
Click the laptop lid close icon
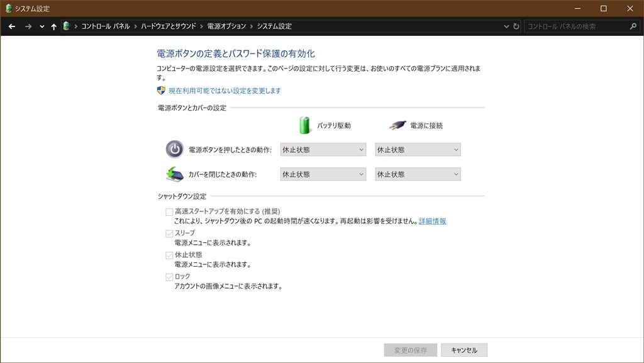(175, 174)
